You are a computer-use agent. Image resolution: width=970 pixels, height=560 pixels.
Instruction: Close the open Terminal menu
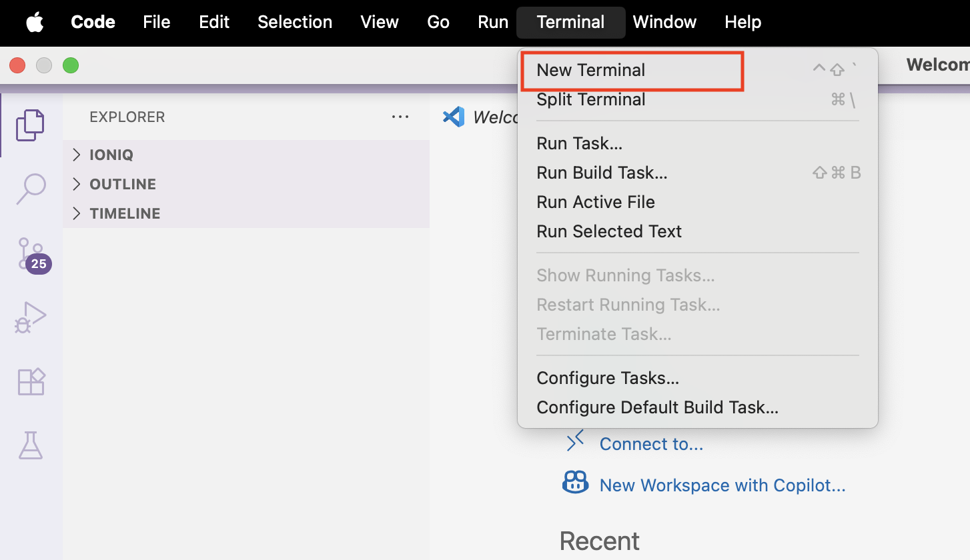pyautogui.click(x=571, y=22)
